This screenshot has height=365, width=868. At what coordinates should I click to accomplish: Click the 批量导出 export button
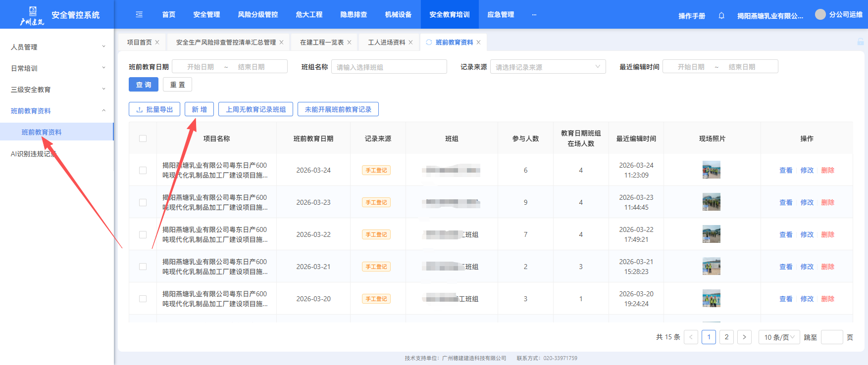[x=154, y=109]
